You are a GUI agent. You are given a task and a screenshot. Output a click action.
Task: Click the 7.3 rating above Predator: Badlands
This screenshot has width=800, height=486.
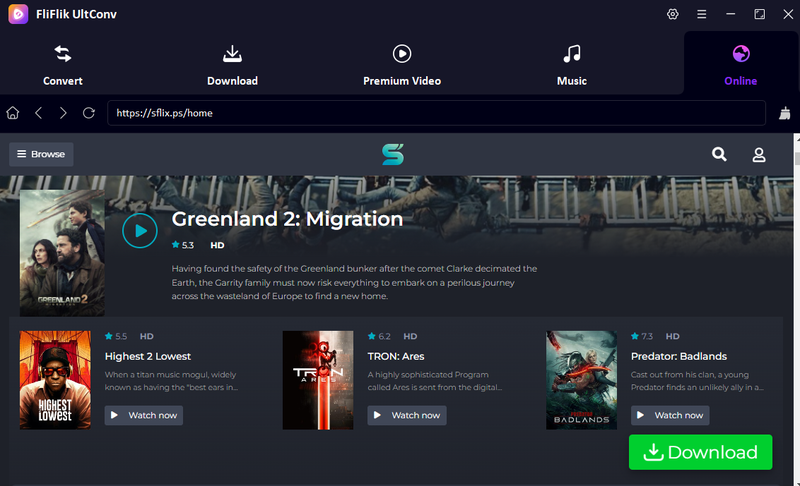tap(642, 336)
